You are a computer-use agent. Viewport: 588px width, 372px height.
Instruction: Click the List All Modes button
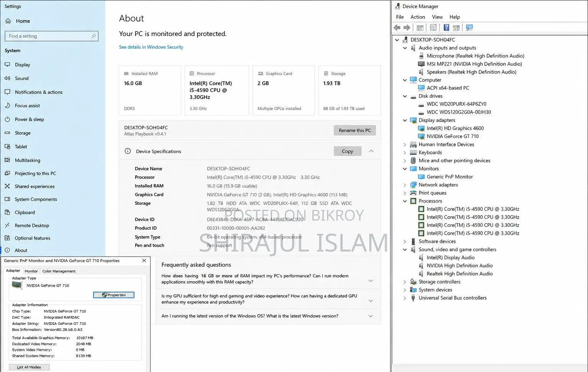[29, 367]
